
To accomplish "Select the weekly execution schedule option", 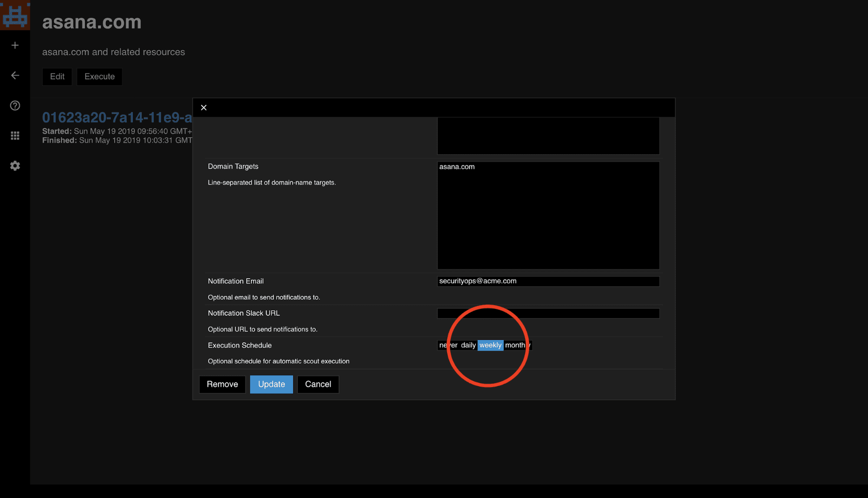I will click(x=490, y=345).
